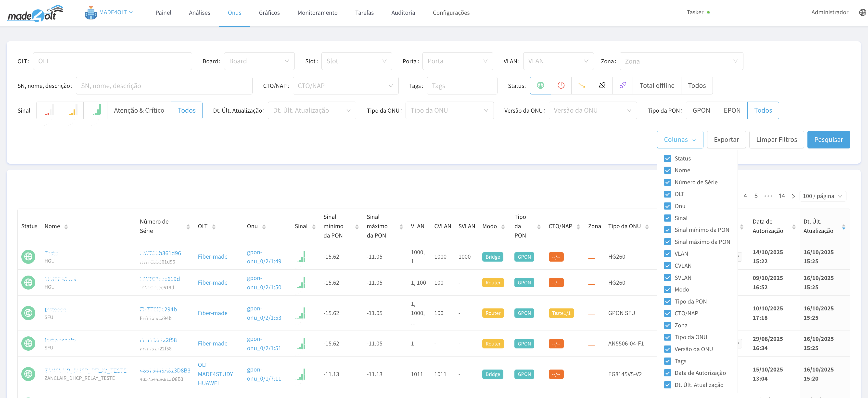This screenshot has width=868, height=398.
Task: Toggle the Versão da ONU column checkbox
Action: pyautogui.click(x=667, y=349)
